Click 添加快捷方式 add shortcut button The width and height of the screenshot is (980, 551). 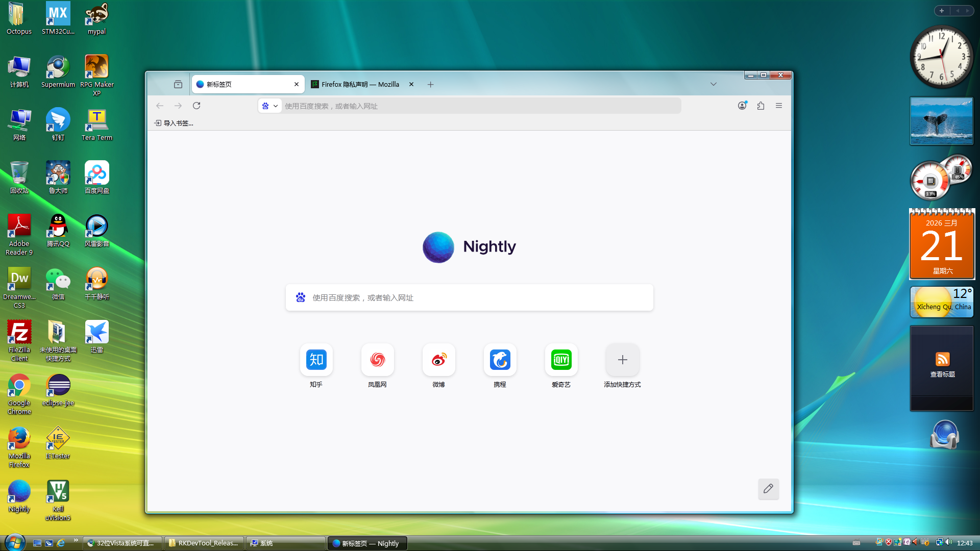622,360
